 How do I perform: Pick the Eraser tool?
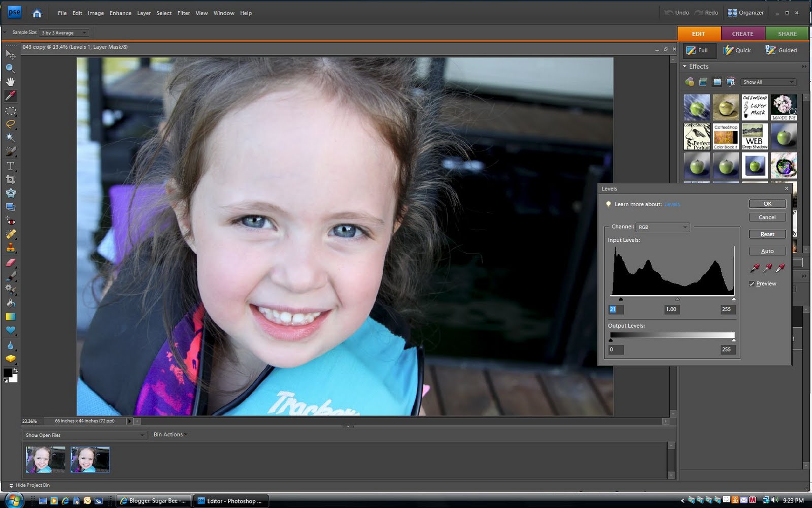point(10,263)
